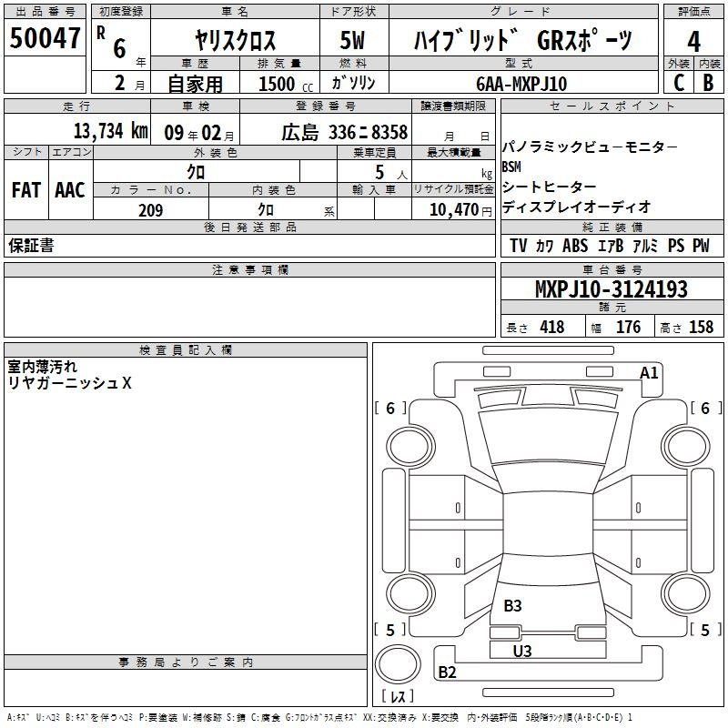The width and height of the screenshot is (728, 728).
Task: Click the overall evaluation score 4
Action: coord(693,41)
